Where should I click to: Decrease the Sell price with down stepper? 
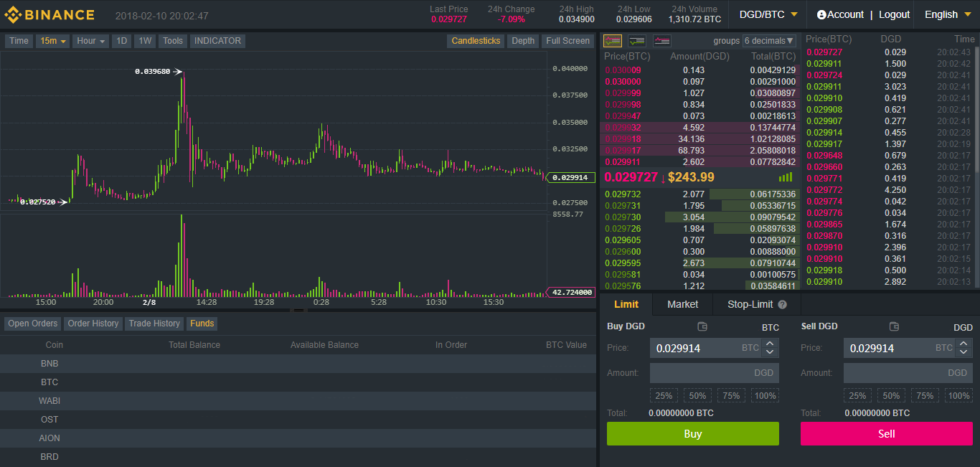[x=963, y=352]
